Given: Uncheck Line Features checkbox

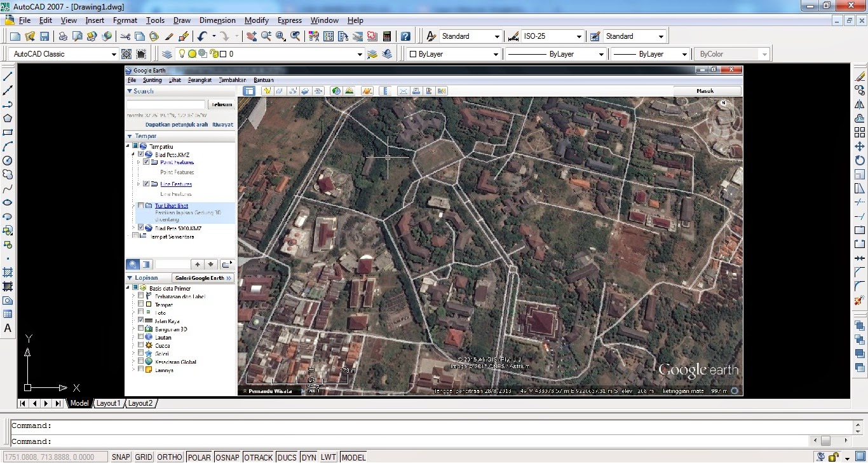Looking at the screenshot, I should 147,184.
